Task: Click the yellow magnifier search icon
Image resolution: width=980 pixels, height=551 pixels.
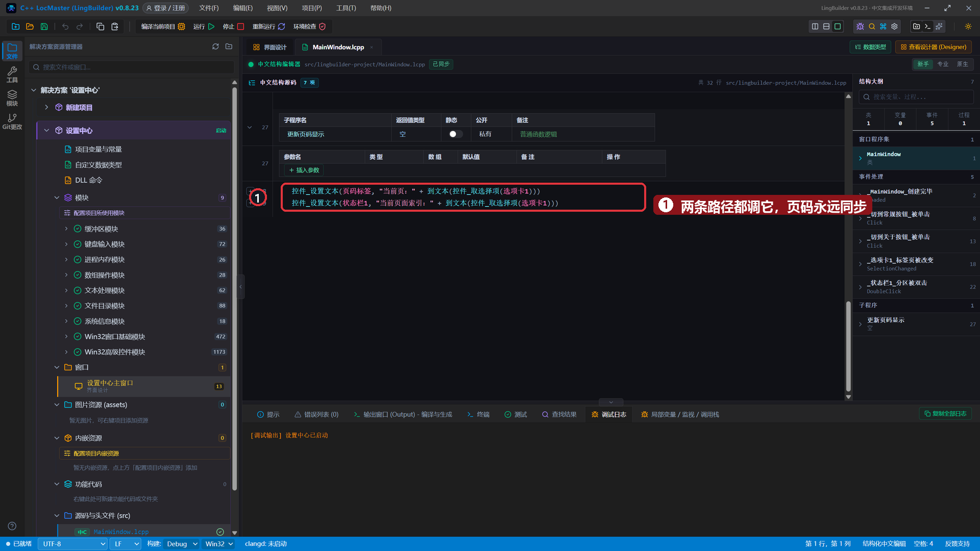Action: 872,27
